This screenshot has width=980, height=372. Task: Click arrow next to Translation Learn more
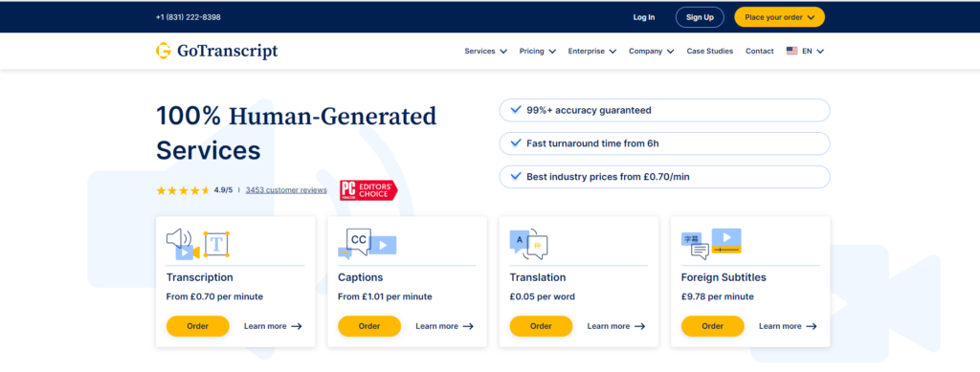pos(639,326)
